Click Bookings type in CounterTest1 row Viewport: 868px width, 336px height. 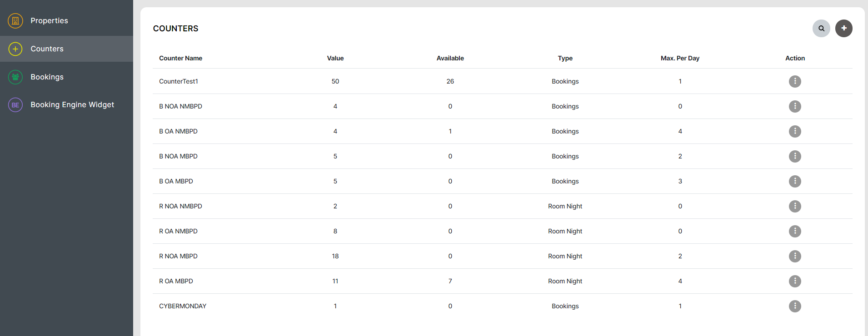point(565,81)
